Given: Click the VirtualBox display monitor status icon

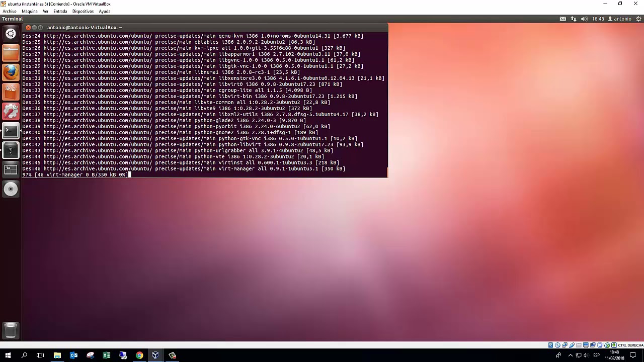Looking at the screenshot, I should 586,345.
